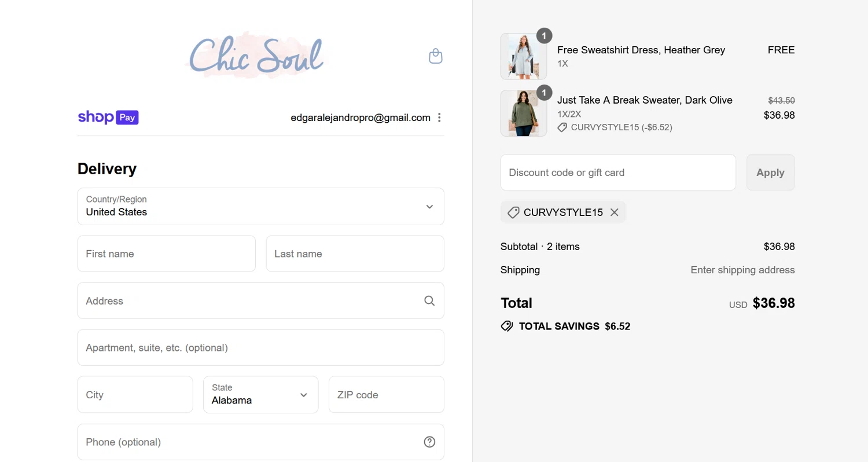The width and height of the screenshot is (868, 462).
Task: Click the Shop Pay logo
Action: (108, 118)
